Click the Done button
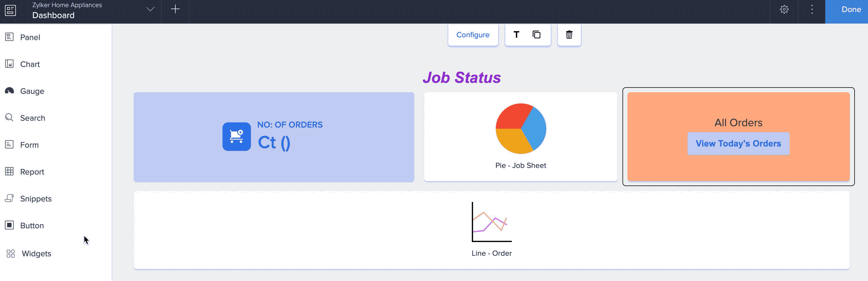Viewport: 868px width, 281px height. [851, 9]
